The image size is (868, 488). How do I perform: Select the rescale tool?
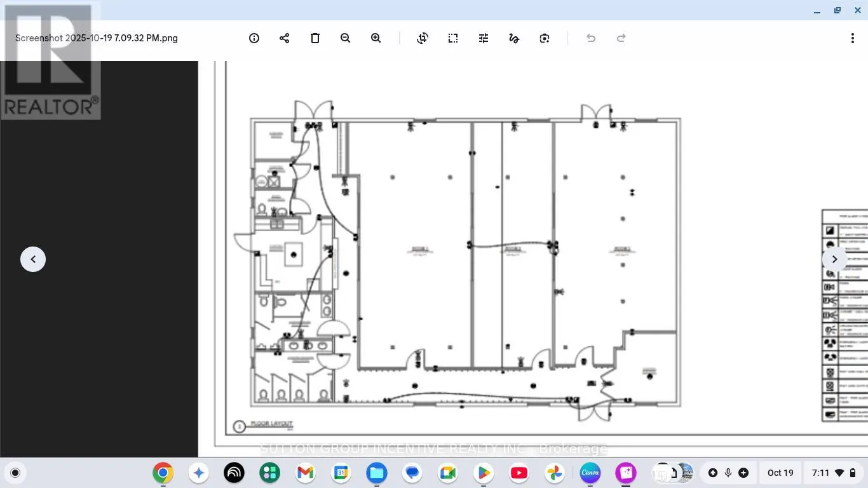point(453,38)
